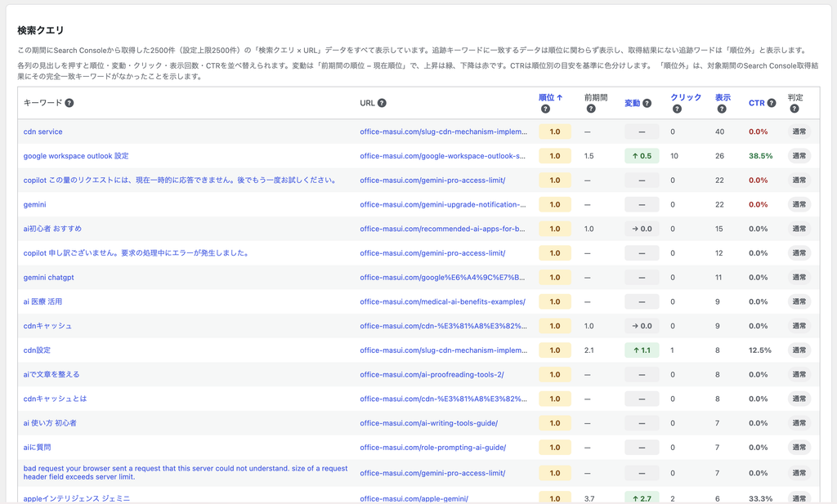Viewport: 837px width, 504px height.
Task: Open keyword appleインテリジェンス ジェミニ
Action: tap(76, 498)
